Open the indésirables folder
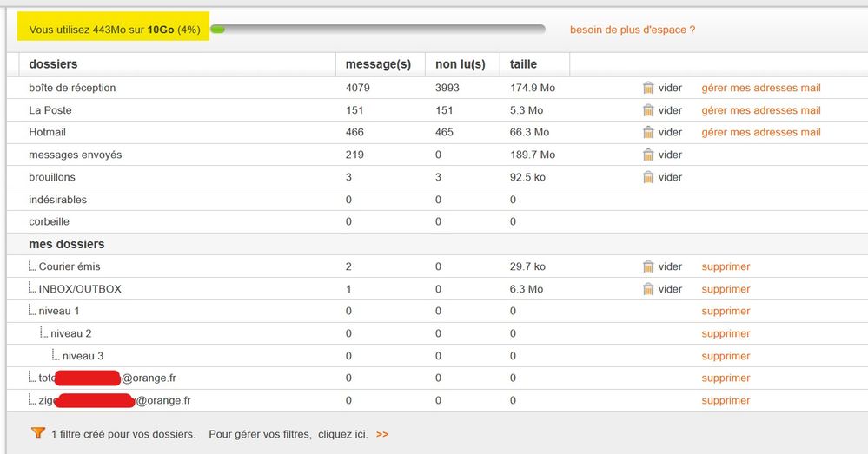 pyautogui.click(x=58, y=200)
